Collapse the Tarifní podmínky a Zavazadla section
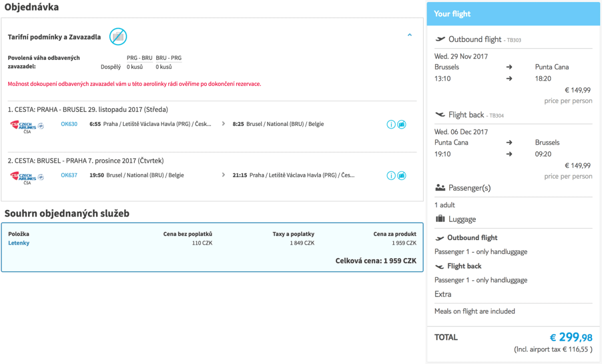602x364 pixels. point(409,35)
